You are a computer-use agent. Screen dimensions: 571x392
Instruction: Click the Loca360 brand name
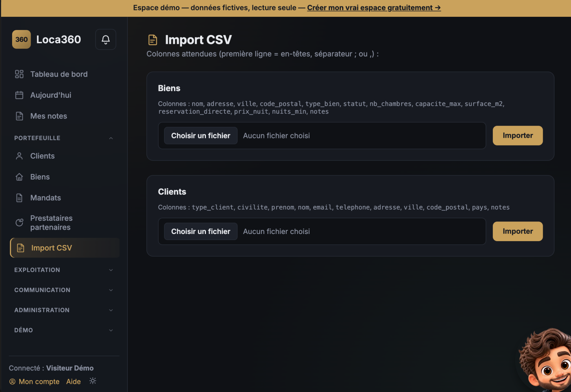(59, 39)
